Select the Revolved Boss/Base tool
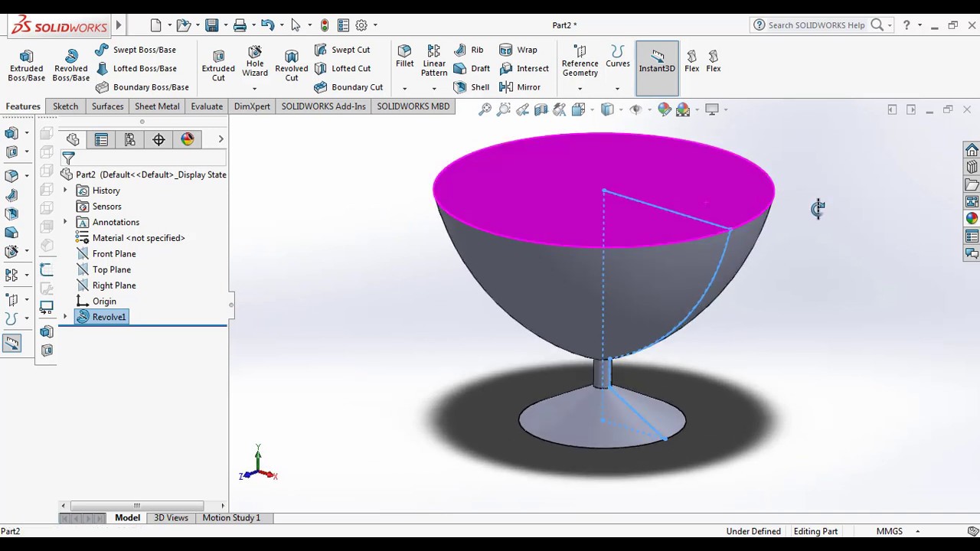 click(x=71, y=66)
